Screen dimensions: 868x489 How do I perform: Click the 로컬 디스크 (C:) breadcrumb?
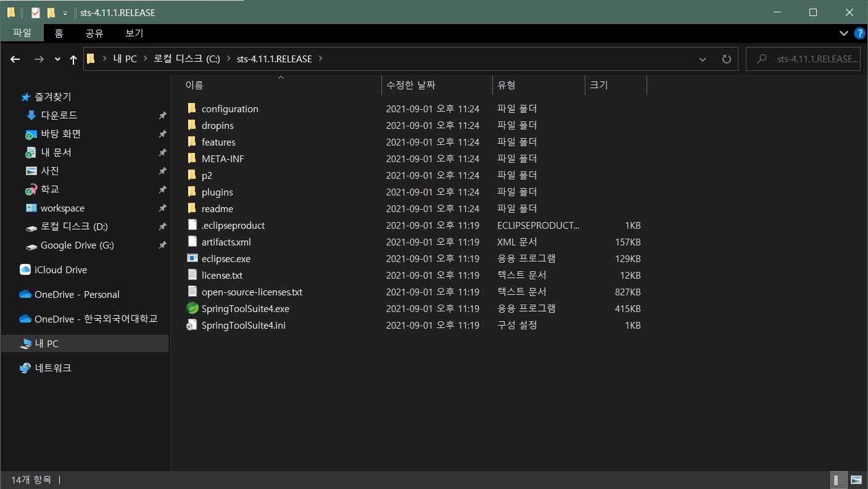[187, 59]
